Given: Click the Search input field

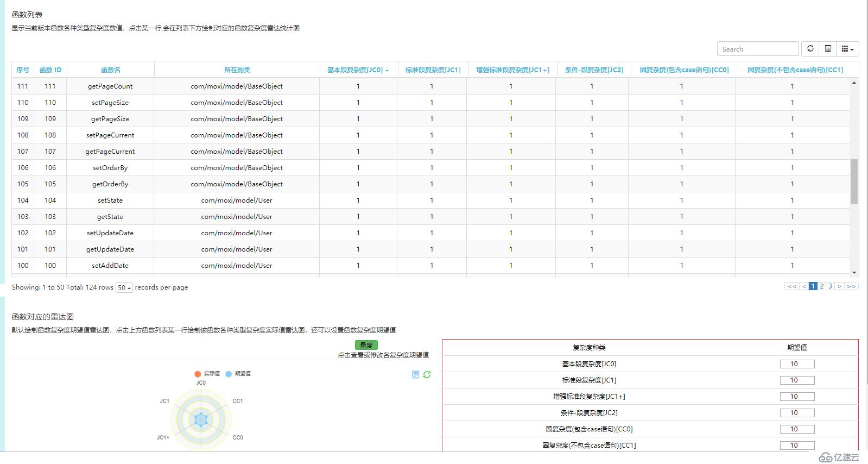Looking at the screenshot, I should tap(758, 49).
